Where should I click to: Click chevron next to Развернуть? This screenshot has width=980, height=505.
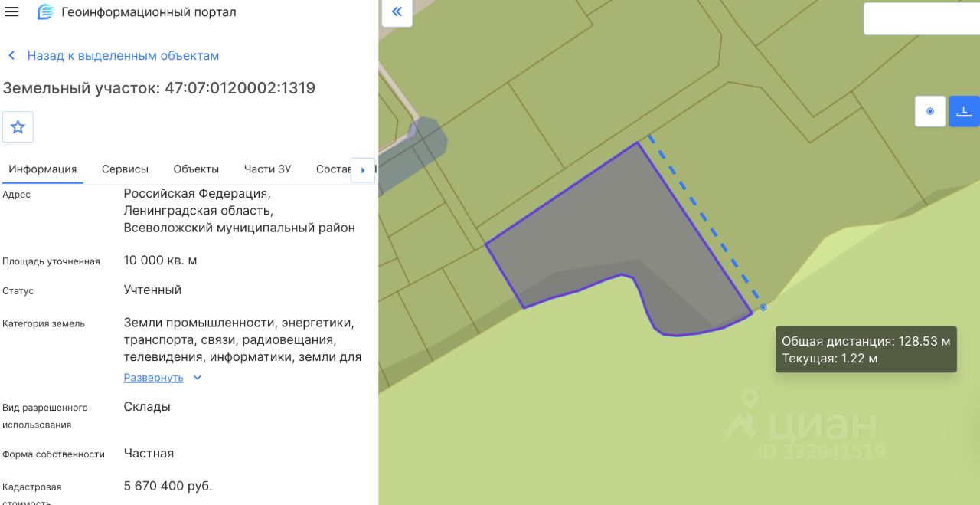click(x=198, y=378)
